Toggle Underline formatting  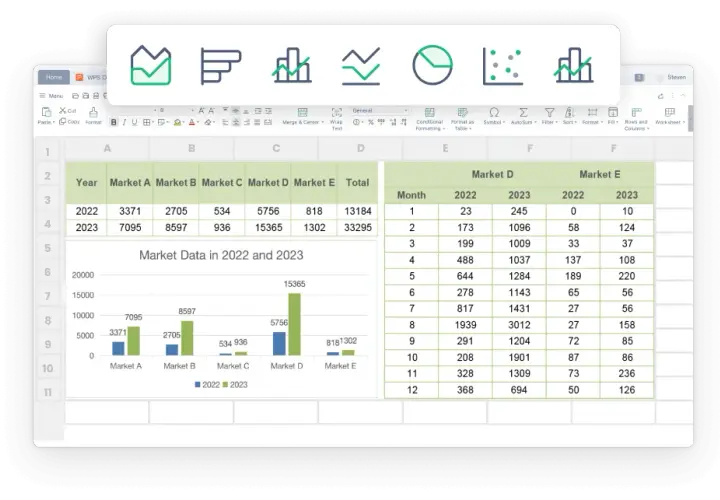tap(134, 122)
